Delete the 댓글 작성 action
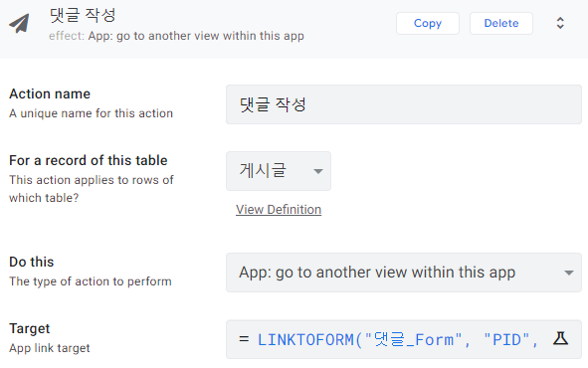Screen dimensions: 588x368 point(501,23)
